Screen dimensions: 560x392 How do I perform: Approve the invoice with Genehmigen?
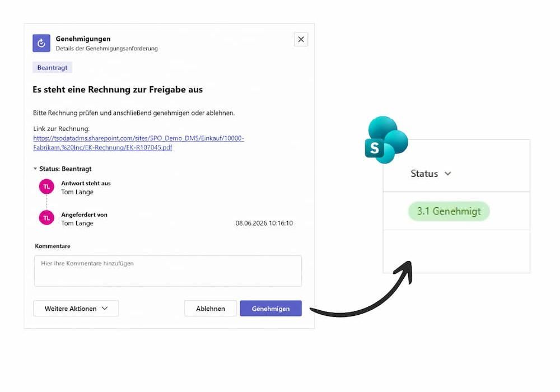270,309
